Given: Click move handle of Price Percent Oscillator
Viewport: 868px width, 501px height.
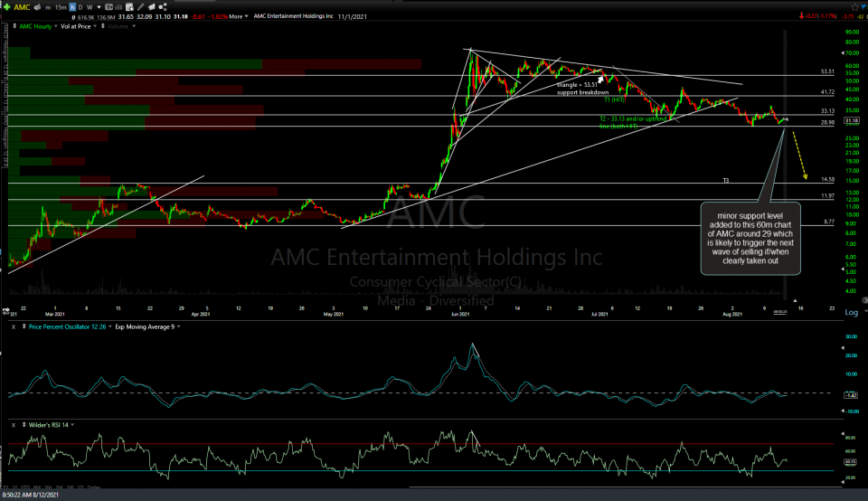Looking at the screenshot, I should 24,326.
